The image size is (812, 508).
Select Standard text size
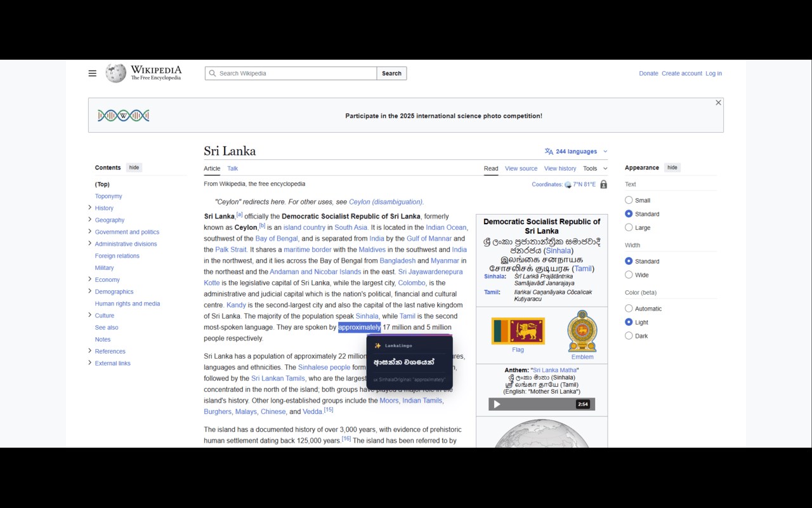(x=629, y=214)
